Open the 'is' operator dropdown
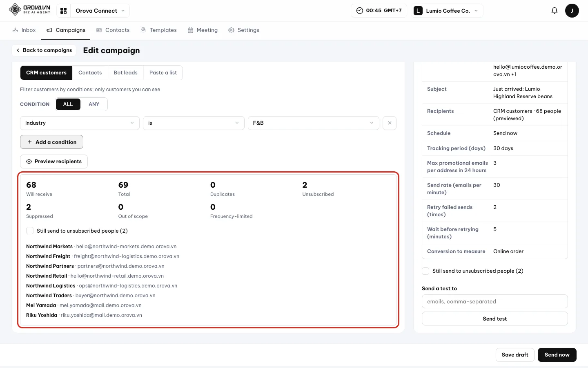 [194, 123]
